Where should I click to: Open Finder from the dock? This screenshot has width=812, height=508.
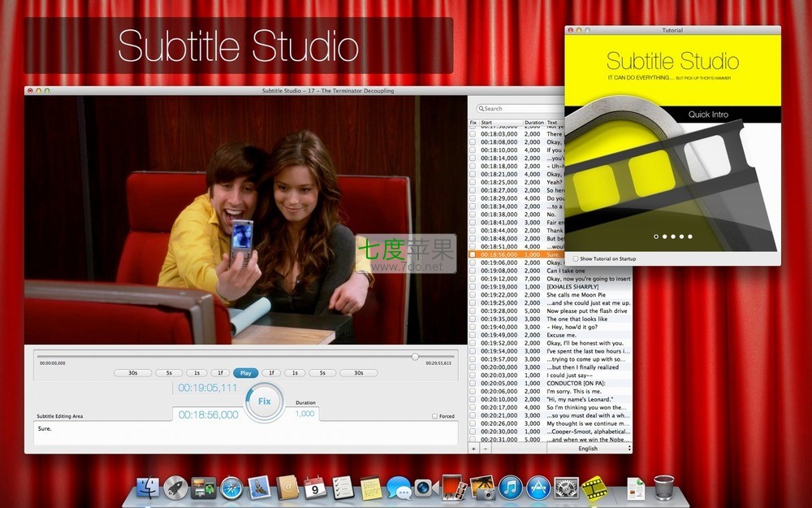pos(148,488)
